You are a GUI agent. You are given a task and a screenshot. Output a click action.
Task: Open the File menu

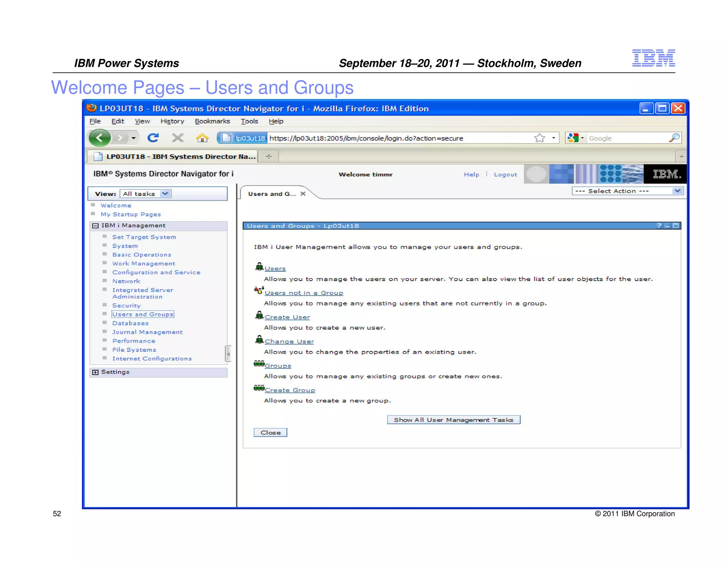[x=95, y=121]
